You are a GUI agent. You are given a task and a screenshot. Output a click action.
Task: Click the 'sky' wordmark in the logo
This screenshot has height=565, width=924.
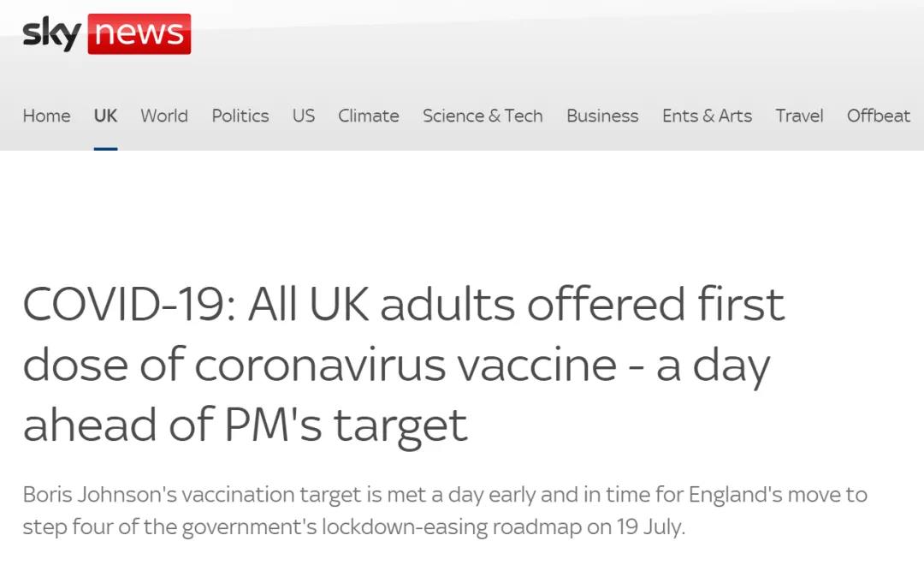[x=51, y=34]
